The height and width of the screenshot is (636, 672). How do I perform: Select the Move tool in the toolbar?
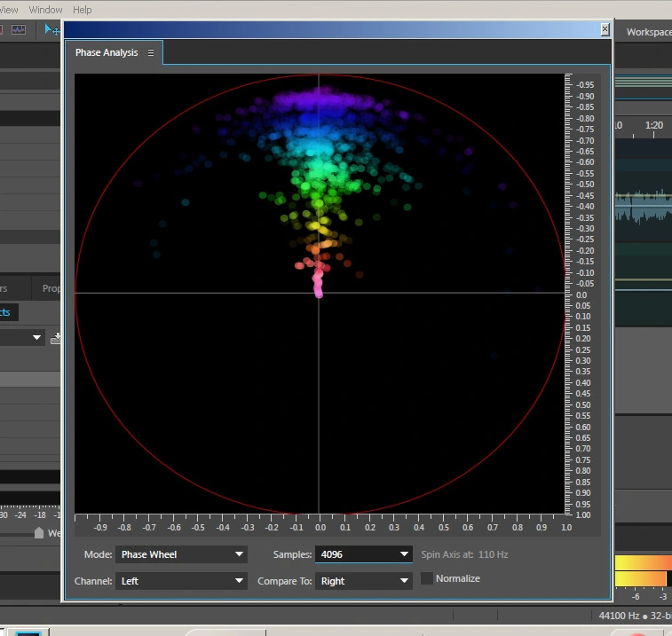click(x=51, y=30)
